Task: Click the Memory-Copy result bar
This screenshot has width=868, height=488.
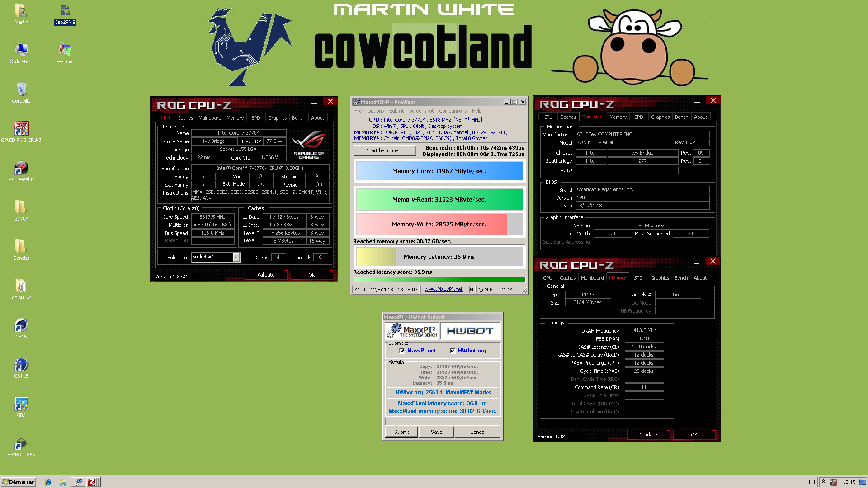Action: [439, 171]
